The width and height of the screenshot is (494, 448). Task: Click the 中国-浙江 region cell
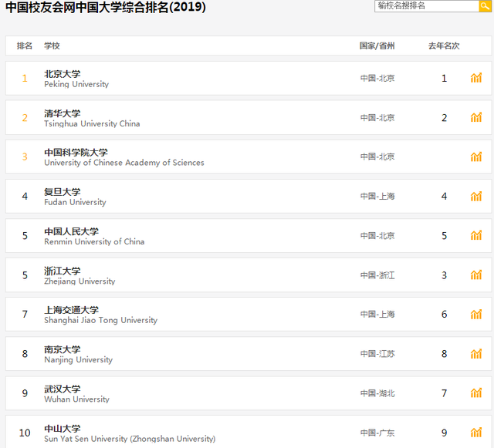(x=377, y=275)
